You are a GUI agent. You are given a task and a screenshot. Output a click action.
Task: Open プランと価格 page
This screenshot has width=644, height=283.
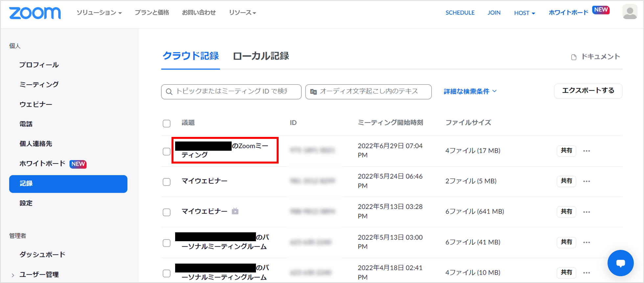coord(152,13)
